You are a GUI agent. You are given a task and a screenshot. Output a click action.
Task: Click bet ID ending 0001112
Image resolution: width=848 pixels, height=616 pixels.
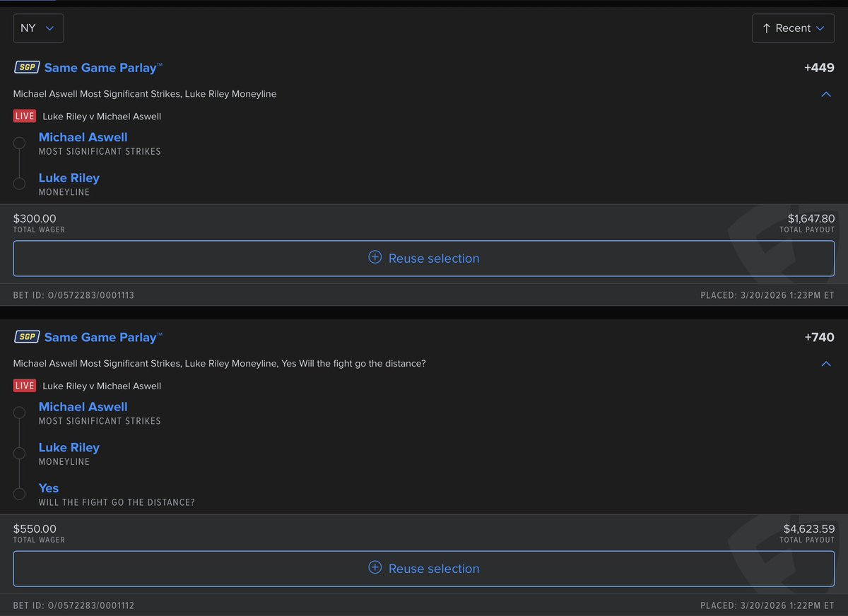coord(73,605)
